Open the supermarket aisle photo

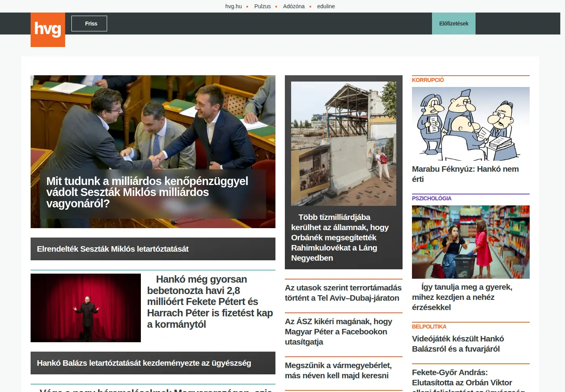pyautogui.click(x=471, y=242)
